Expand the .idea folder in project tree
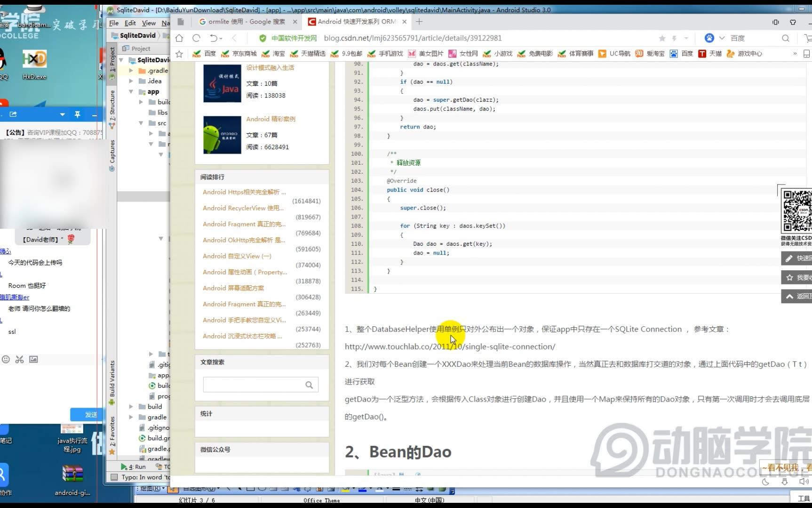This screenshot has width=812, height=508. 131,81
